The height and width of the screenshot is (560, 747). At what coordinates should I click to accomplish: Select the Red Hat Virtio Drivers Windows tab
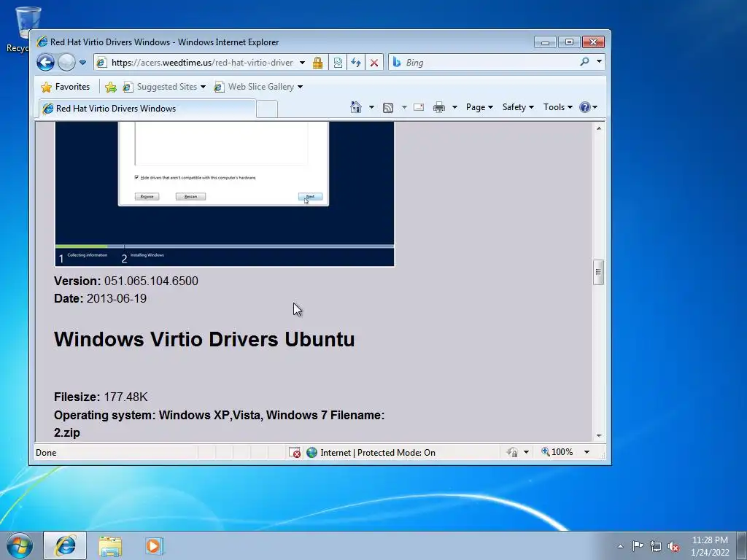coord(147,109)
